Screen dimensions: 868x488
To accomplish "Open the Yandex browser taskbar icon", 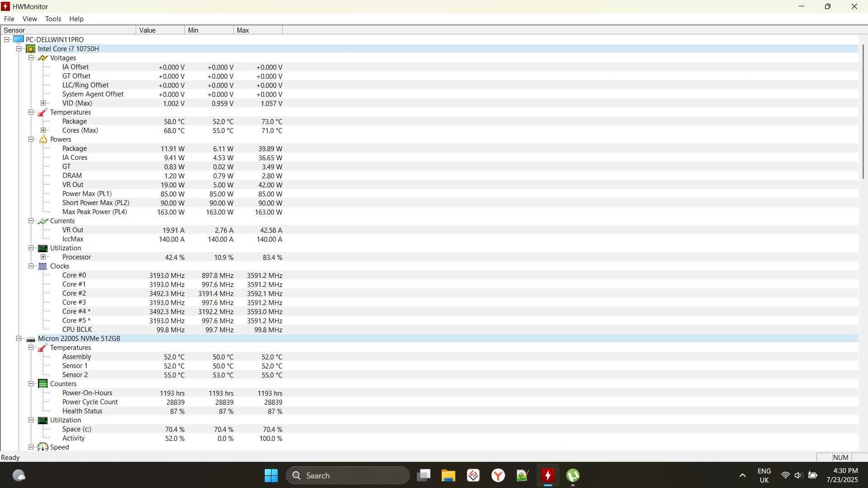I will click(x=498, y=475).
